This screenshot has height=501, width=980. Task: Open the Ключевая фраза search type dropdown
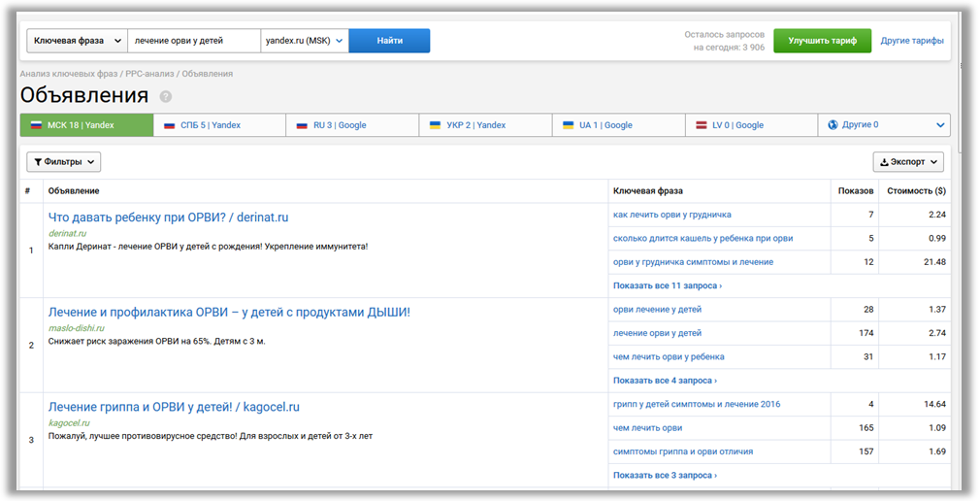[77, 41]
